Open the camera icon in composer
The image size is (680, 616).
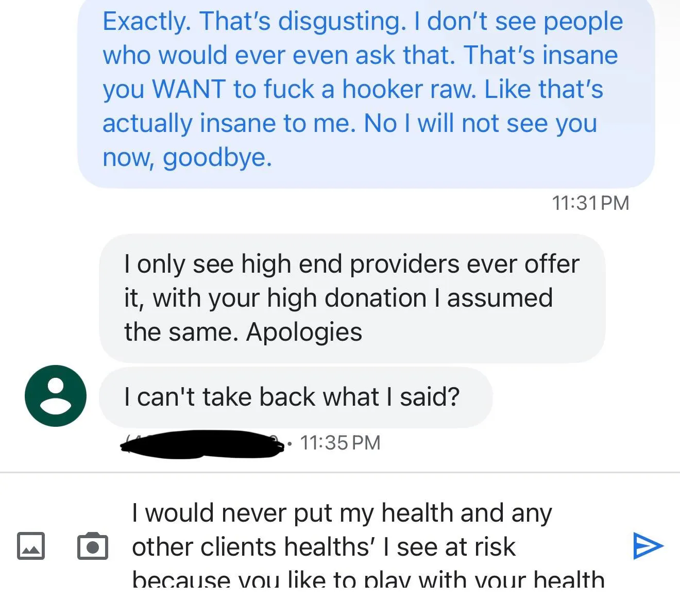coord(92,546)
